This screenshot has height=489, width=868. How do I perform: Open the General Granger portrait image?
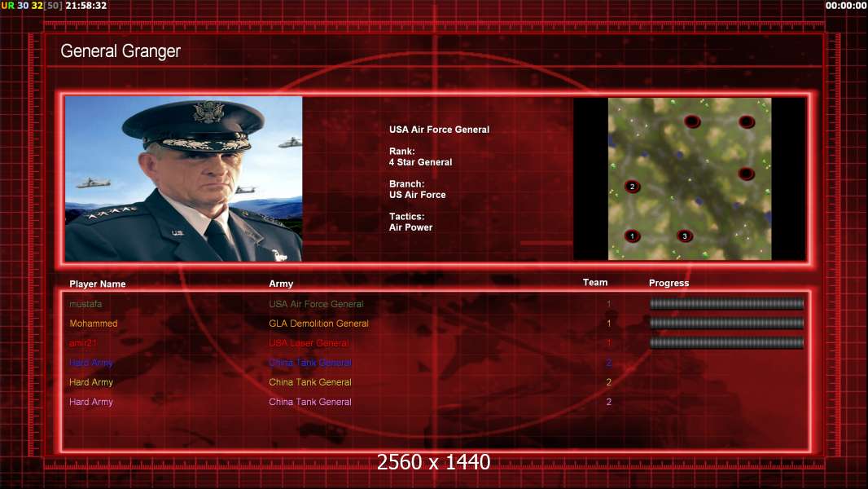pyautogui.click(x=184, y=178)
